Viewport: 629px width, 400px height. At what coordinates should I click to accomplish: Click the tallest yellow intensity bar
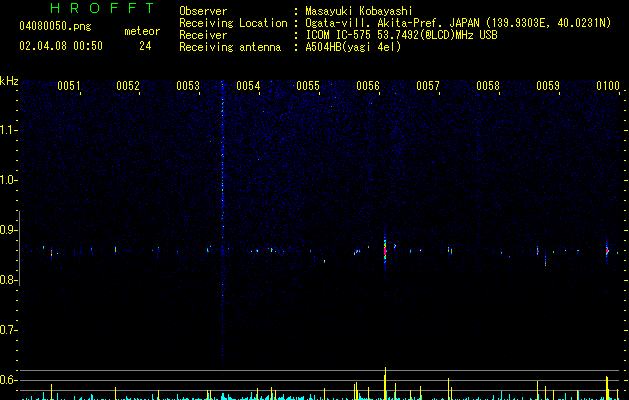385,383
